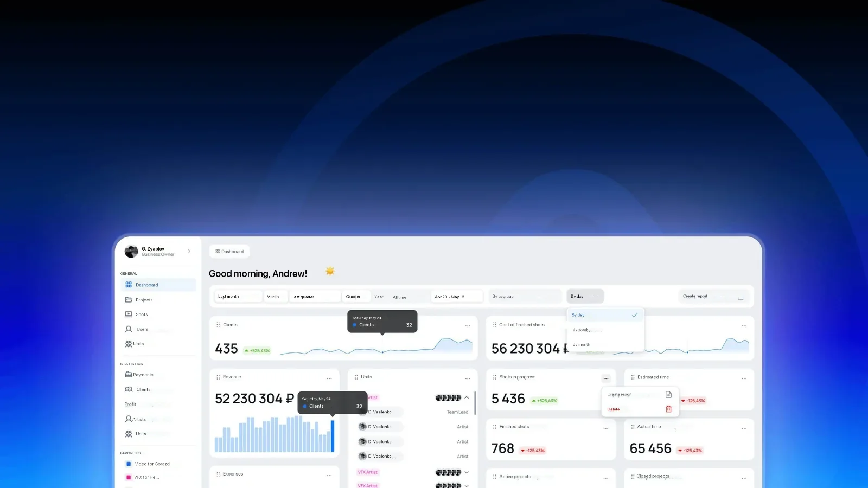Switch to the Last quarter period tab
The width and height of the screenshot is (868, 488).
(314, 297)
